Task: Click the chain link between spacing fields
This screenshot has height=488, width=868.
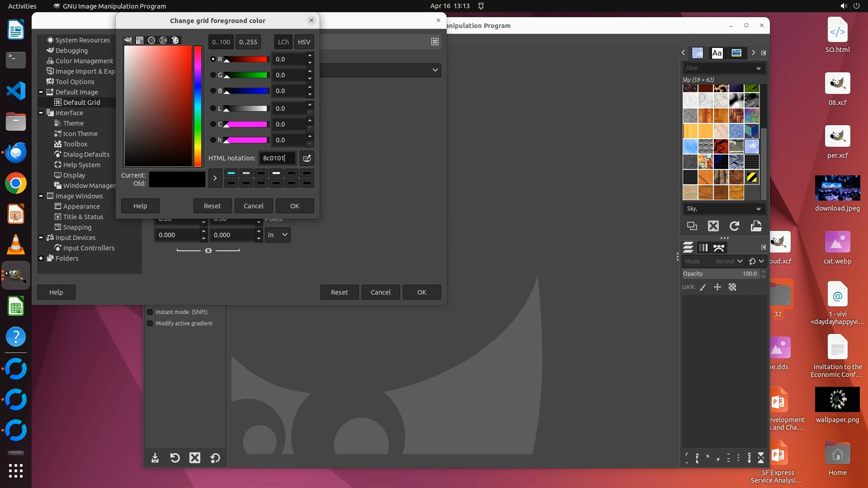Action: click(x=208, y=250)
